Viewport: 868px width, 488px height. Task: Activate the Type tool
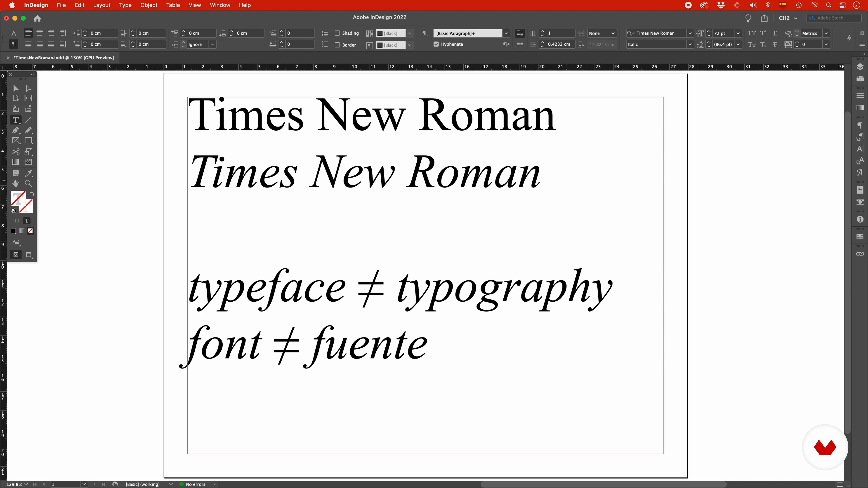click(x=16, y=120)
